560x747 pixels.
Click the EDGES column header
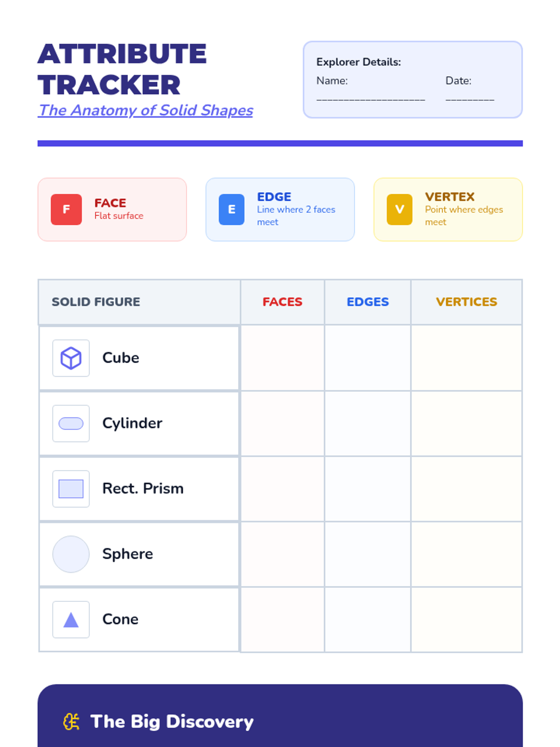click(x=368, y=302)
